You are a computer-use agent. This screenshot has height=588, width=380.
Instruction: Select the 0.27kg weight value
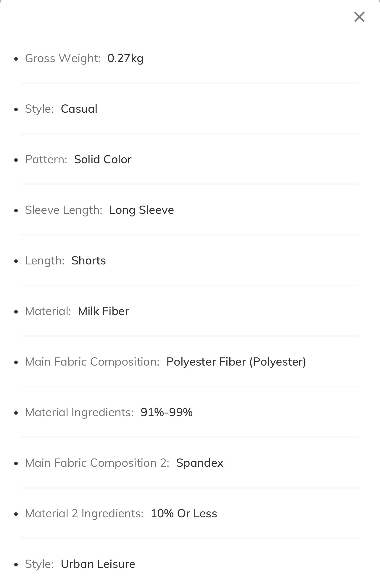point(125,58)
